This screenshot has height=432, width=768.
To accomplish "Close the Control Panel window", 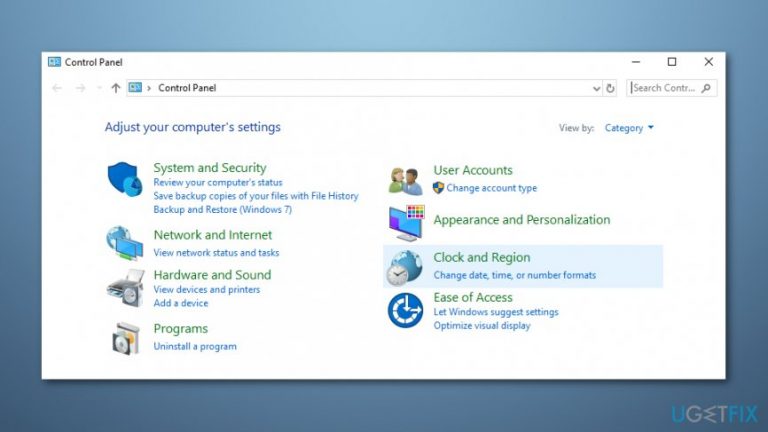I will (708, 62).
